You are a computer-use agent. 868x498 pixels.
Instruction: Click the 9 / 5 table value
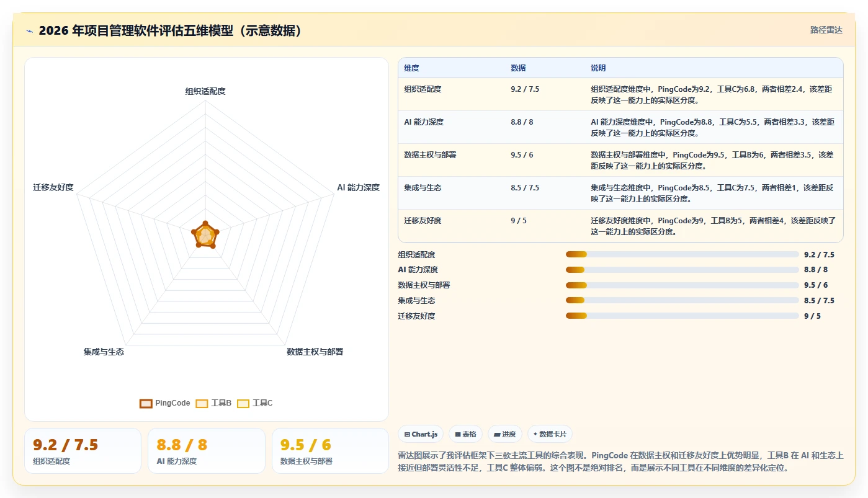519,221
